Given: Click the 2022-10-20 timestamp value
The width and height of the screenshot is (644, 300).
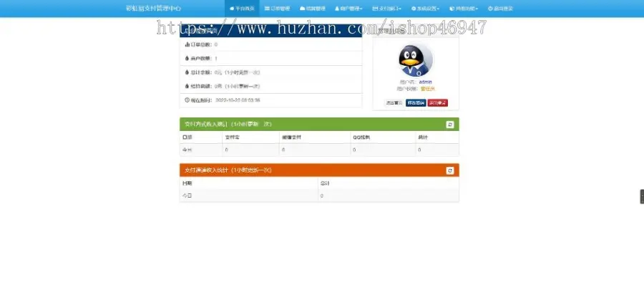Looking at the screenshot, I should [238, 100].
